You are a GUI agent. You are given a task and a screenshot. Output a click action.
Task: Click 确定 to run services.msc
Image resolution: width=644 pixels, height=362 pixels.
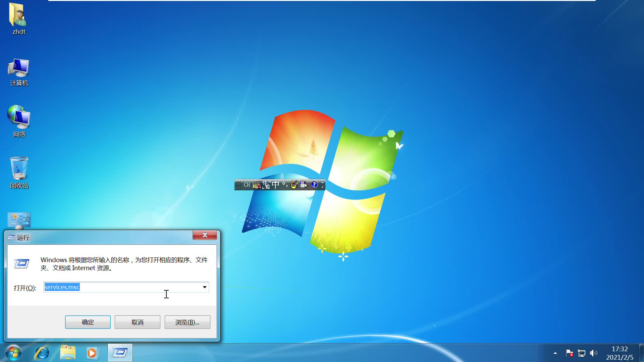pyautogui.click(x=88, y=322)
